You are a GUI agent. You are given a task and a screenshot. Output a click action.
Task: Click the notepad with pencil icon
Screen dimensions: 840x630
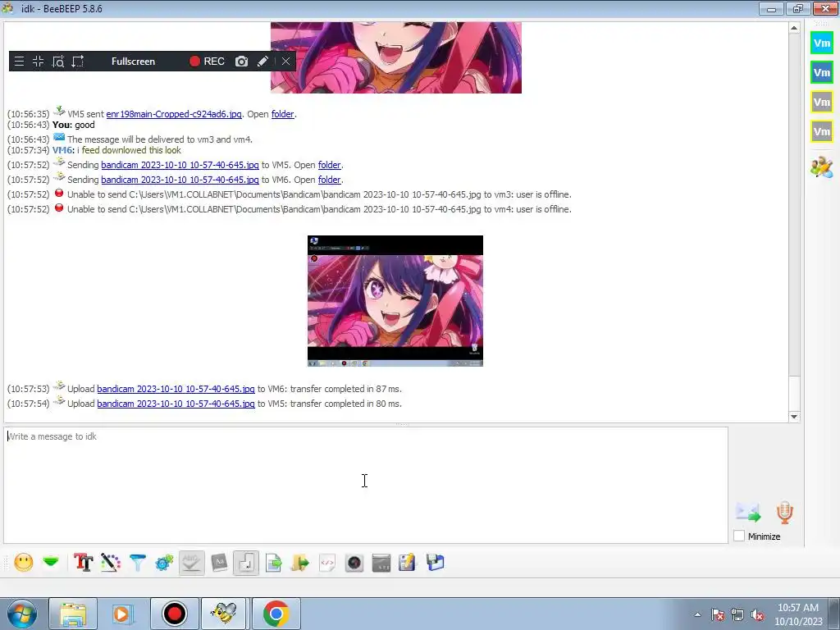pyautogui.click(x=407, y=563)
